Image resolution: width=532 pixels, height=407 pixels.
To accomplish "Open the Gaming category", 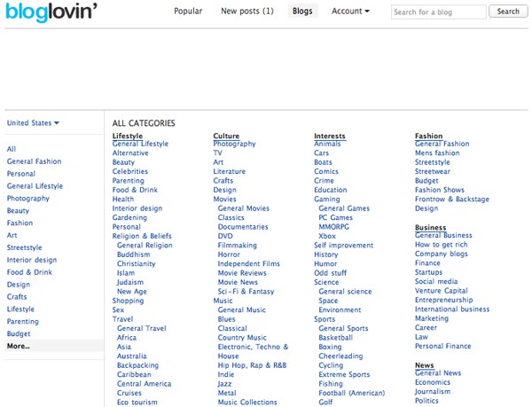I will point(326,200).
